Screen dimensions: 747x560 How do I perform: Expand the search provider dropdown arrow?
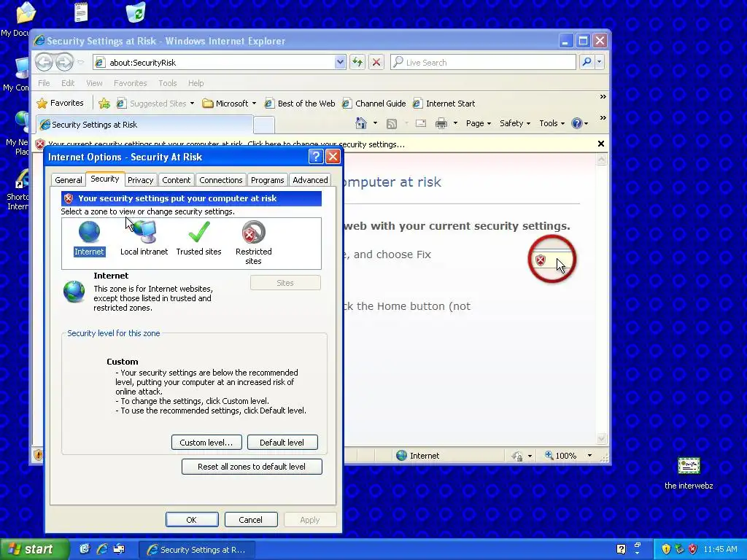pos(600,62)
